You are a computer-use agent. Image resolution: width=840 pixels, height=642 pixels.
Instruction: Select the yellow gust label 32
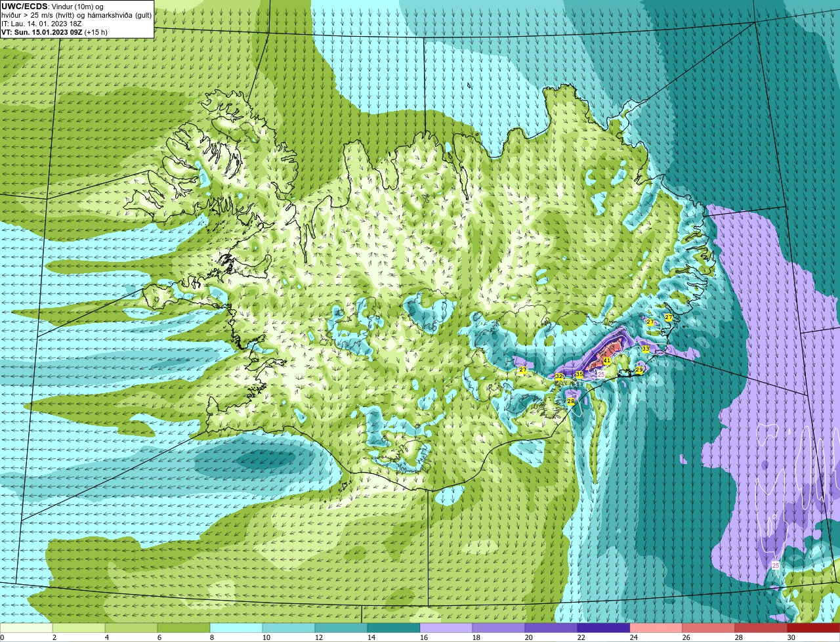[x=559, y=377]
